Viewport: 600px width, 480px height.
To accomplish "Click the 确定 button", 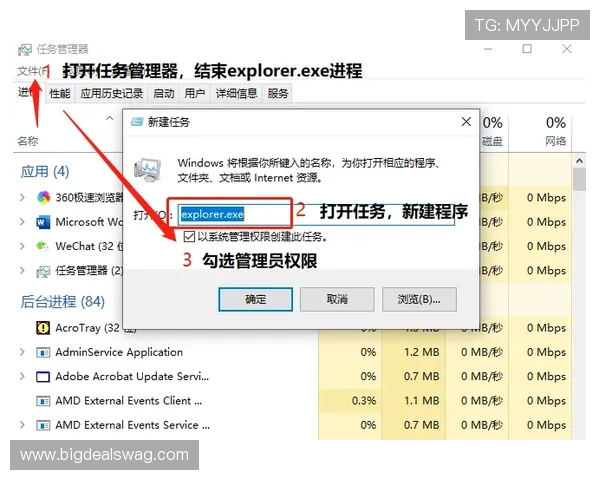I will tap(256, 299).
